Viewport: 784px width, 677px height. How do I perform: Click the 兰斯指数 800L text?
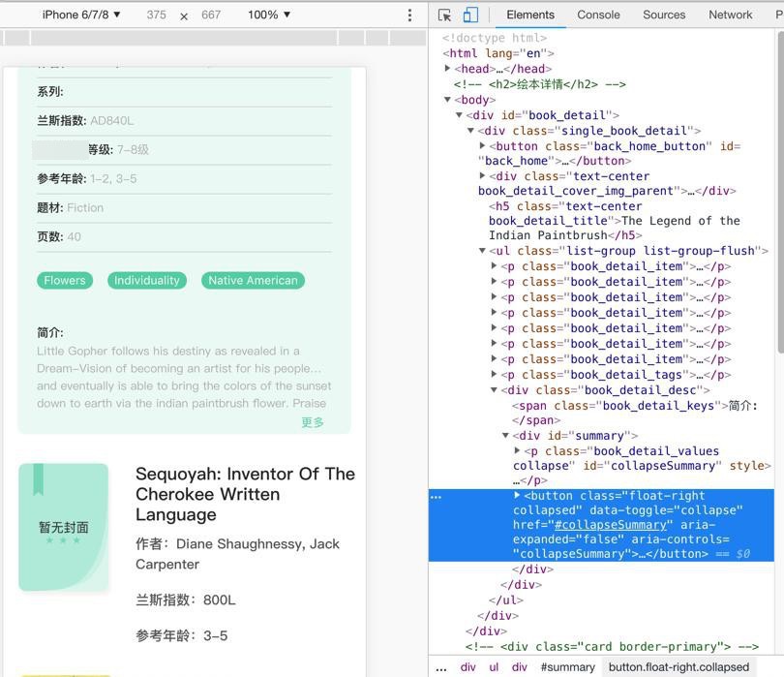click(x=186, y=600)
